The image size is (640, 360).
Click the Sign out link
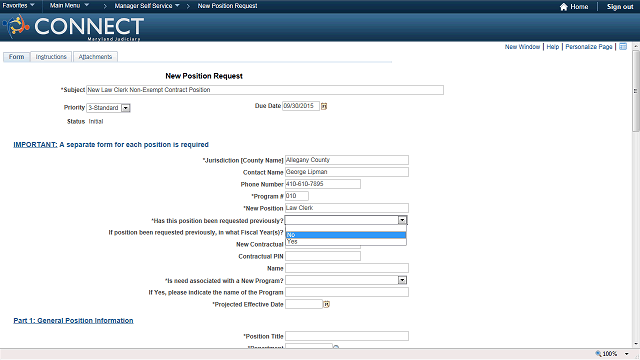(x=620, y=7)
